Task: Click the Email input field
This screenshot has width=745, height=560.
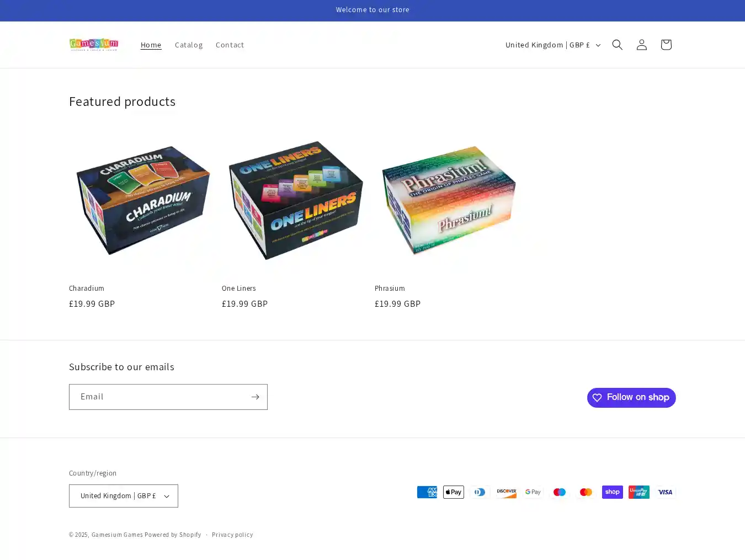Action: [x=159, y=397]
